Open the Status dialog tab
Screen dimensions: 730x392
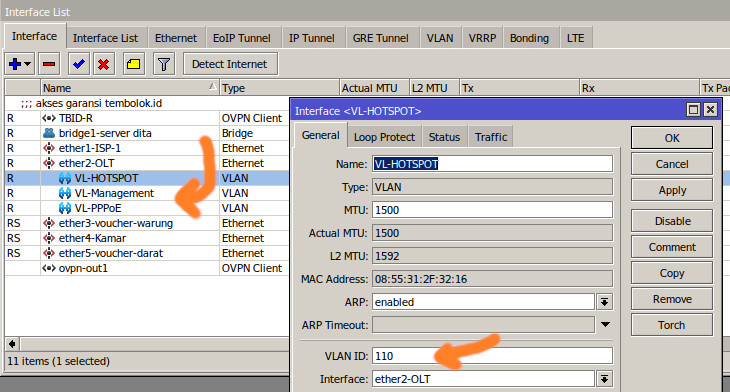(444, 137)
